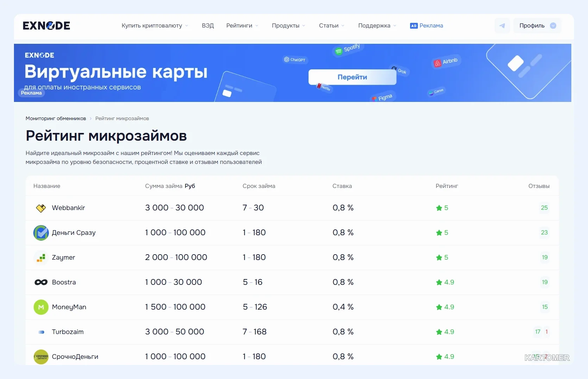
Task: Click the Ставка column header
Action: (x=342, y=186)
